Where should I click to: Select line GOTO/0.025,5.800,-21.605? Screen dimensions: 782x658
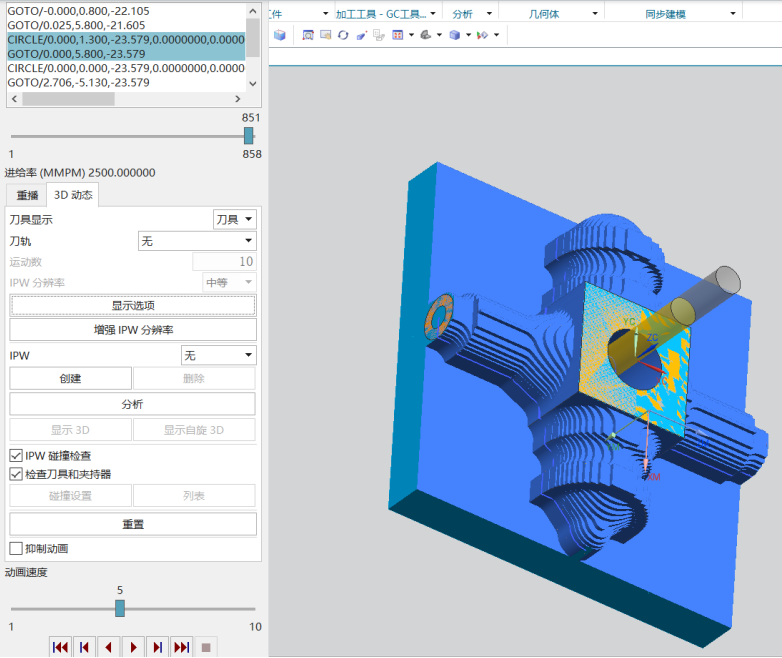[x=126, y=25]
